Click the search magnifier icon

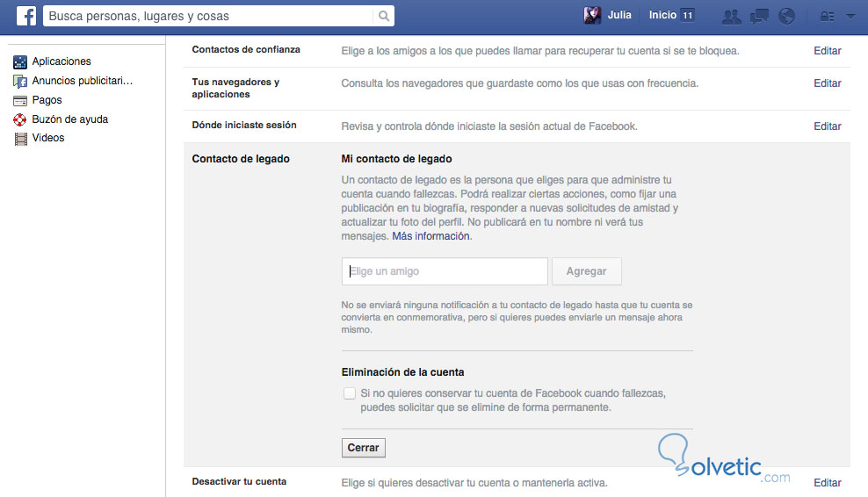click(384, 16)
